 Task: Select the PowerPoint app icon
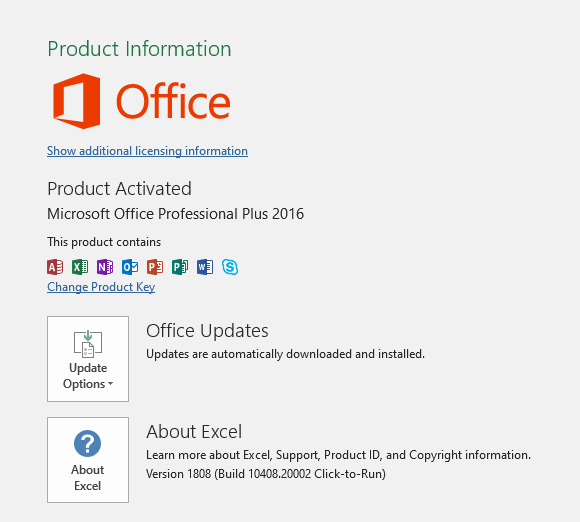coord(155,267)
